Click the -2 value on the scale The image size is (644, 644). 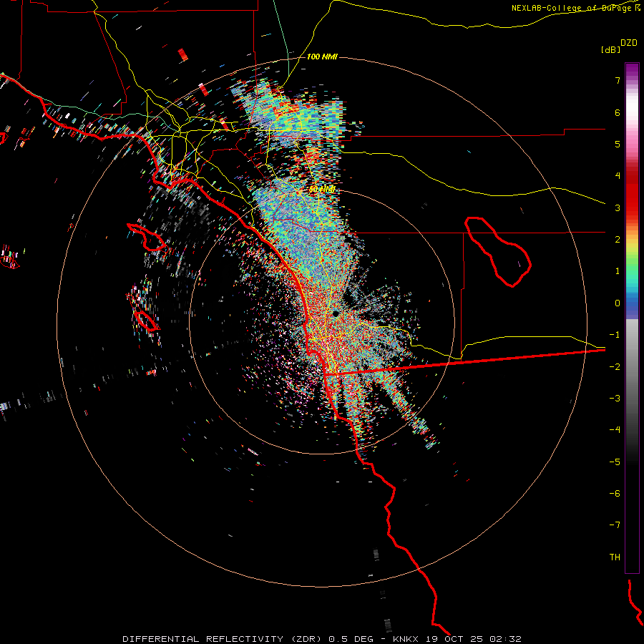pyautogui.click(x=615, y=367)
